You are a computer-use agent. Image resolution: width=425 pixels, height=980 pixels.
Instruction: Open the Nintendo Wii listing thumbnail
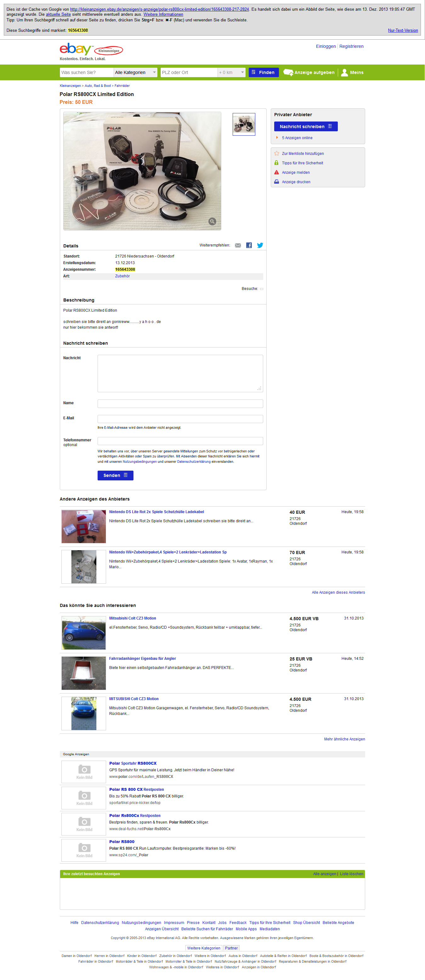84,567
